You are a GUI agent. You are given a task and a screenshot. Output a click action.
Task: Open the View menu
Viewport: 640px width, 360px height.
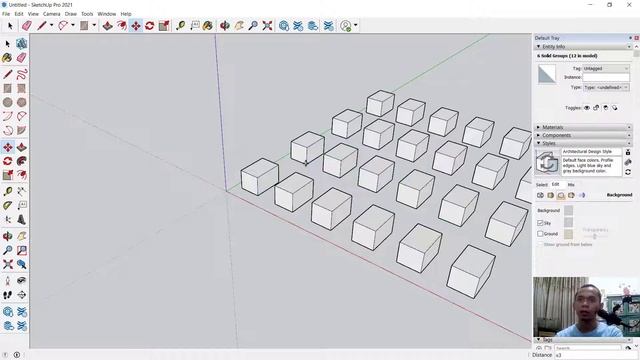pyautogui.click(x=33, y=14)
